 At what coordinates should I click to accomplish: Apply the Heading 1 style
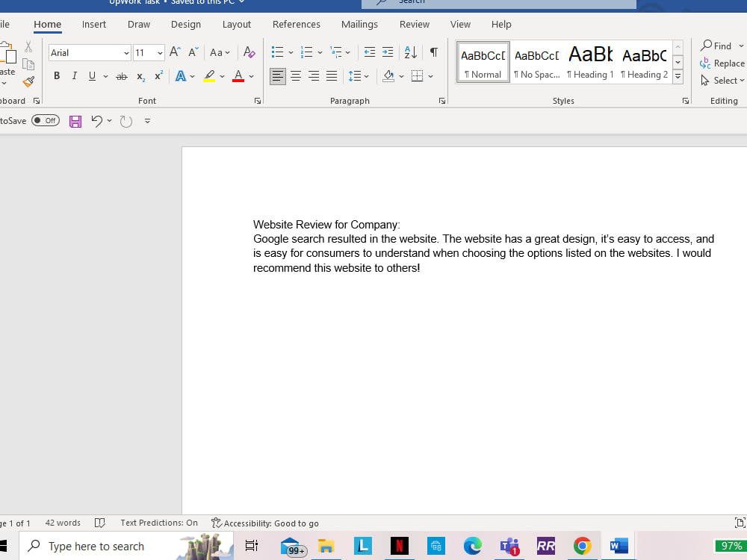(x=590, y=63)
